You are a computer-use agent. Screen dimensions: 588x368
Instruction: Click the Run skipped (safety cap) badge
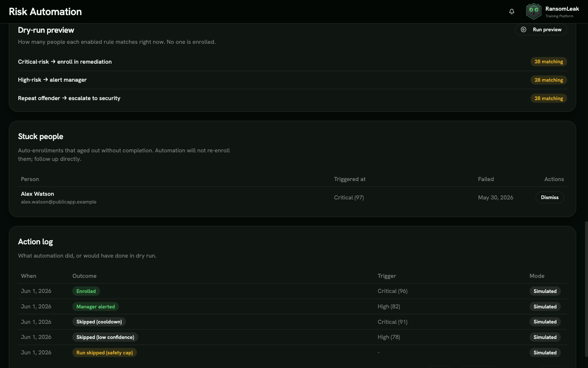[x=105, y=353]
